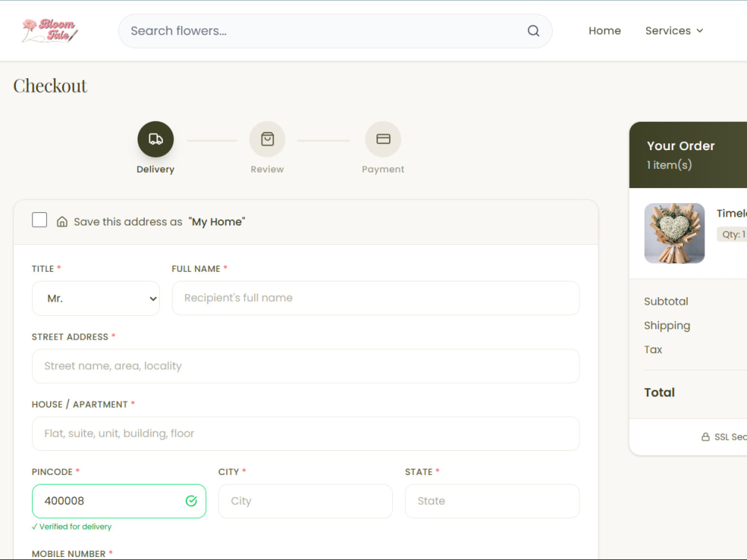Click the Qty: 1 badge
The width and height of the screenshot is (747, 560).
[733, 234]
